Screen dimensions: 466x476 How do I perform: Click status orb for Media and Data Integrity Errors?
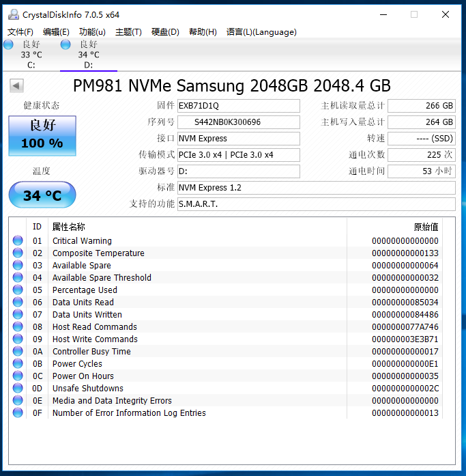tap(18, 400)
